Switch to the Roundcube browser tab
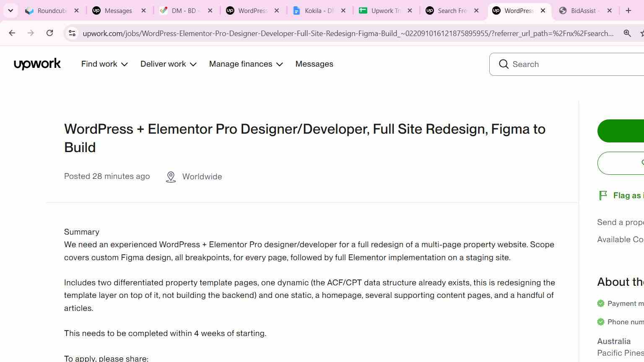The image size is (644, 362). point(52,10)
